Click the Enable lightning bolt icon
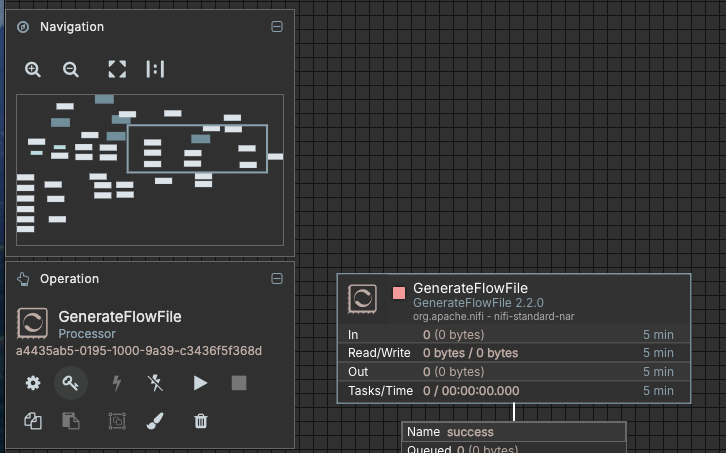726x453 pixels. coord(116,382)
